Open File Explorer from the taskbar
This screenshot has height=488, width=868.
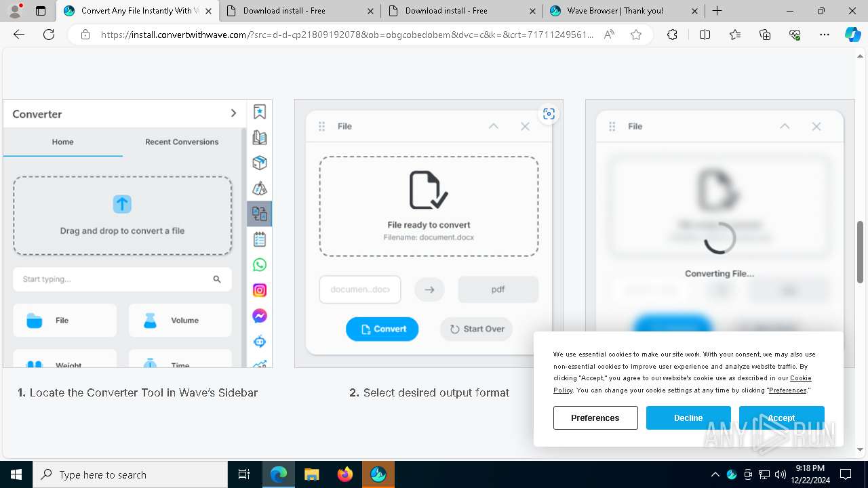click(312, 474)
